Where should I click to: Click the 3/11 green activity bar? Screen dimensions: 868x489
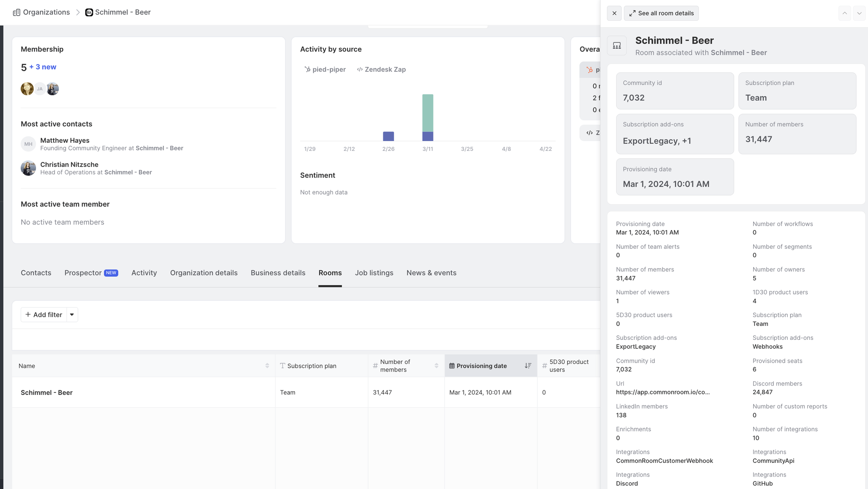[428, 113]
